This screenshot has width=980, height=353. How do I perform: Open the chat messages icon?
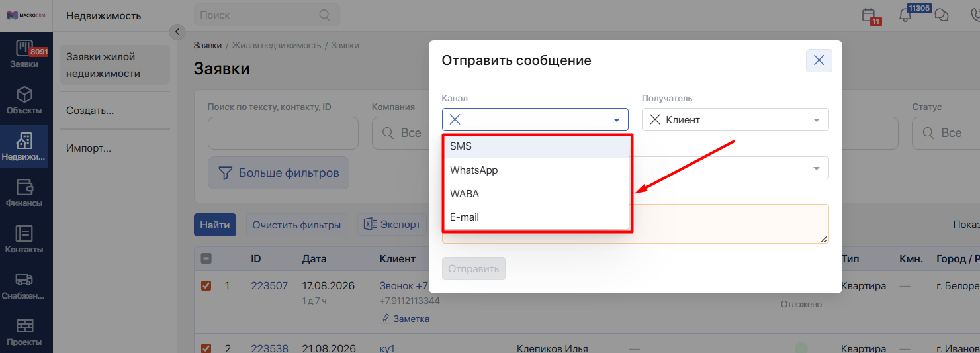pos(942,15)
